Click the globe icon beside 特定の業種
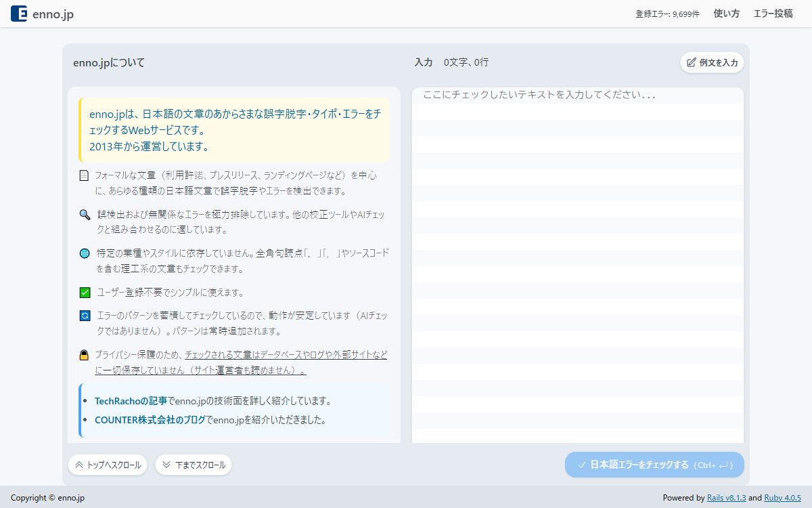The width and height of the screenshot is (812, 508). [x=85, y=253]
